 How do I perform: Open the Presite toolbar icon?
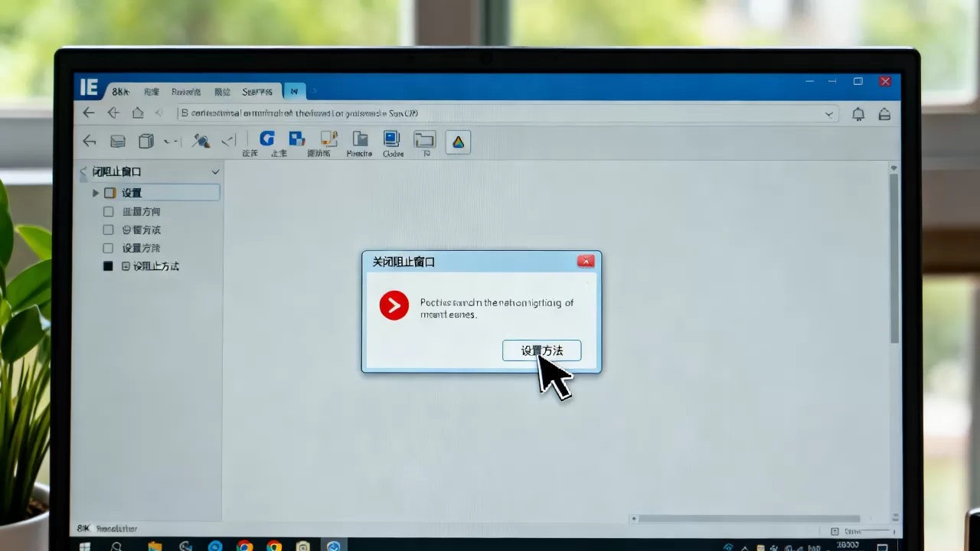click(360, 139)
